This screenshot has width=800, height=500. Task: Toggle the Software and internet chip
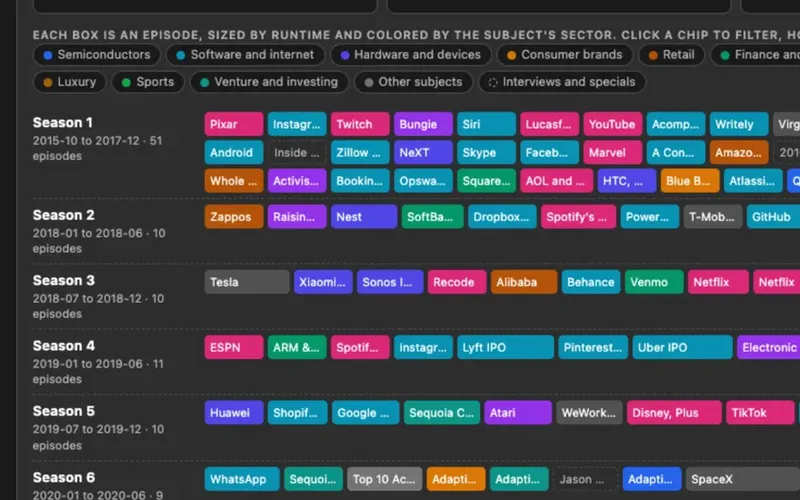pos(245,55)
